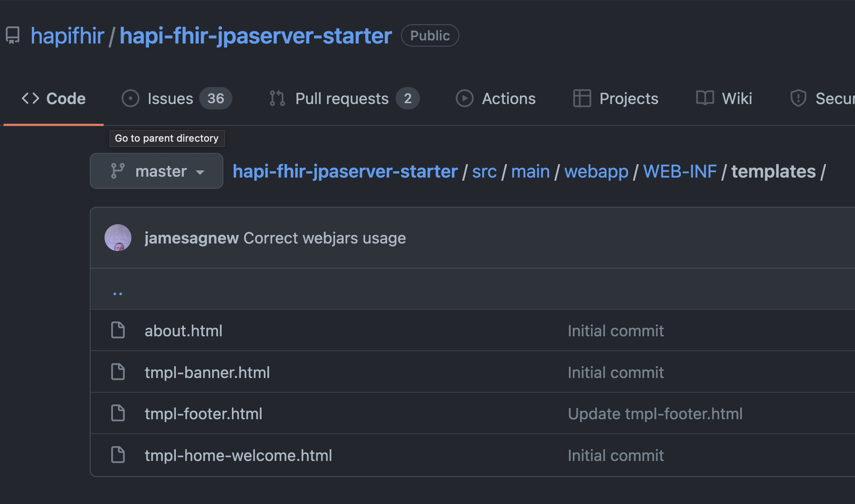Click the tmpl-footer.html file icon

pyautogui.click(x=118, y=413)
